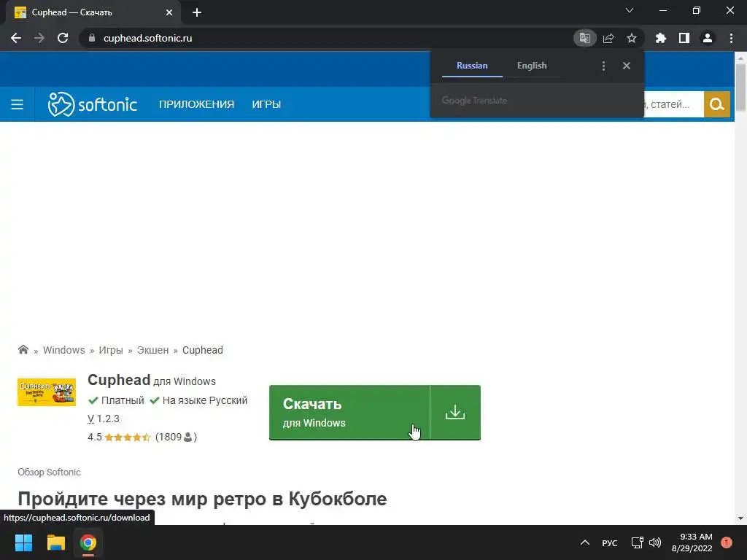Close the Cuphead — Скачать tab
Image resolution: width=747 pixels, height=560 pixels.
coord(169,12)
